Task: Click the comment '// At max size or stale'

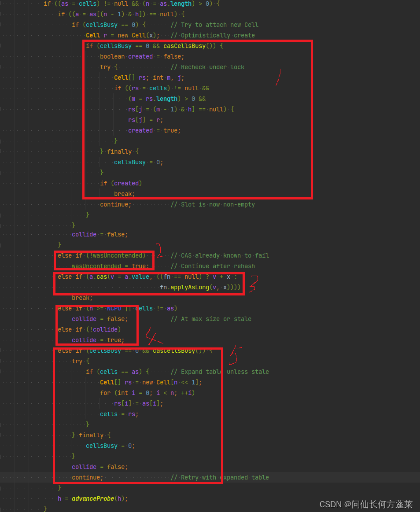Action: [x=211, y=319]
